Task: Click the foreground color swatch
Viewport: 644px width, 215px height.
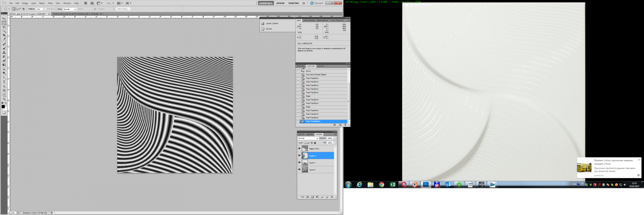Action: [x=3, y=107]
